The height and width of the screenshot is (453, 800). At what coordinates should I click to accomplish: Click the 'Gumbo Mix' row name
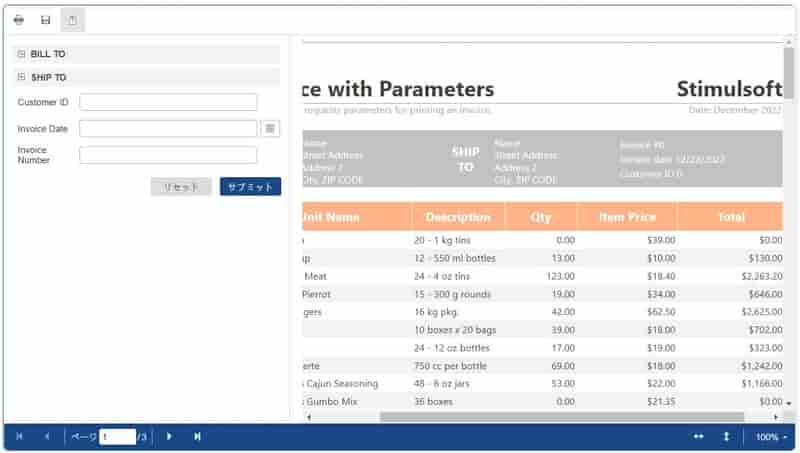332,401
